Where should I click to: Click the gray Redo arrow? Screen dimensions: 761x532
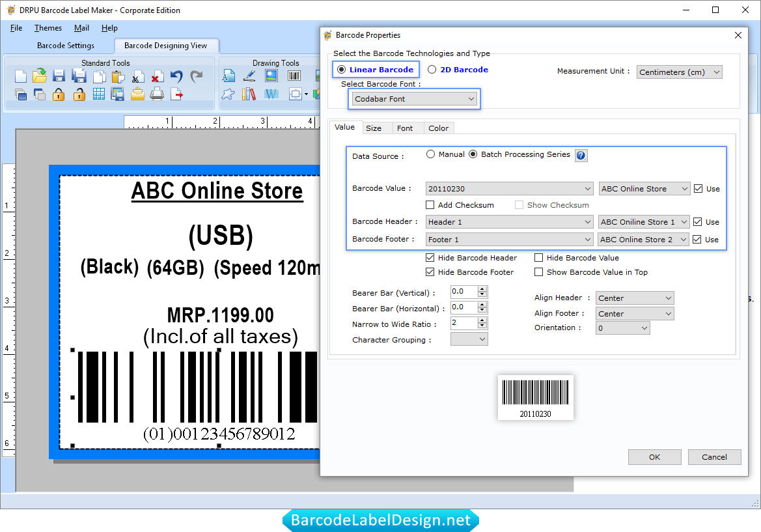(x=197, y=76)
